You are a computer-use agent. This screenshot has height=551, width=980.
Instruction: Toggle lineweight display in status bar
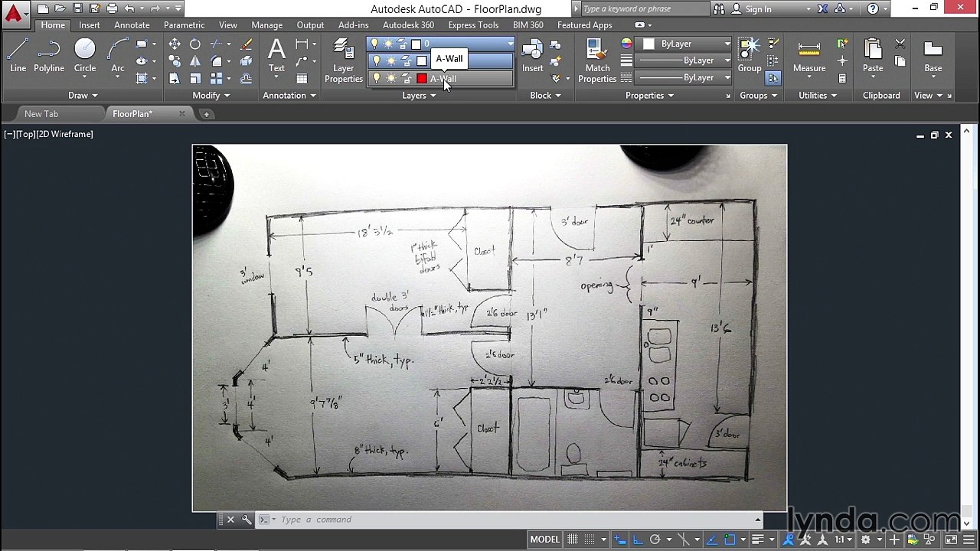[x=757, y=540]
